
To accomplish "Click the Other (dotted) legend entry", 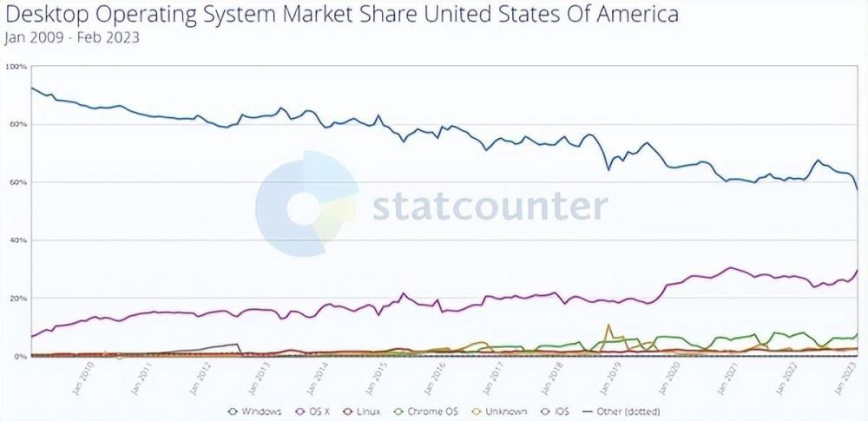I will [621, 411].
